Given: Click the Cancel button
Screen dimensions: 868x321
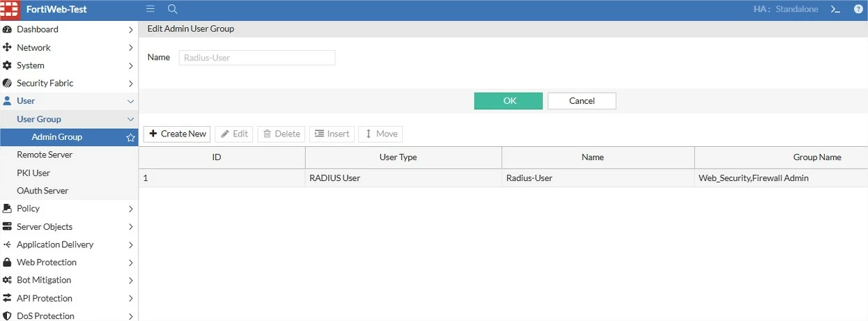Looking at the screenshot, I should [582, 101].
